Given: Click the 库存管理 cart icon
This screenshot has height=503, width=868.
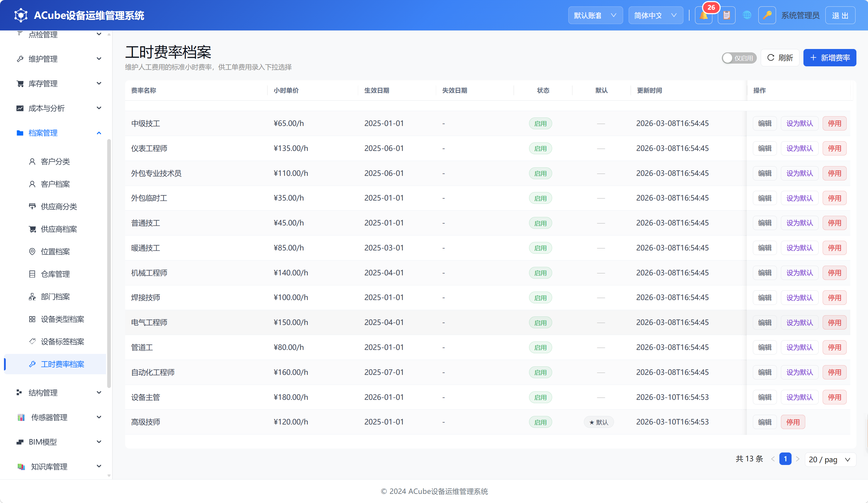Looking at the screenshot, I should (x=20, y=84).
